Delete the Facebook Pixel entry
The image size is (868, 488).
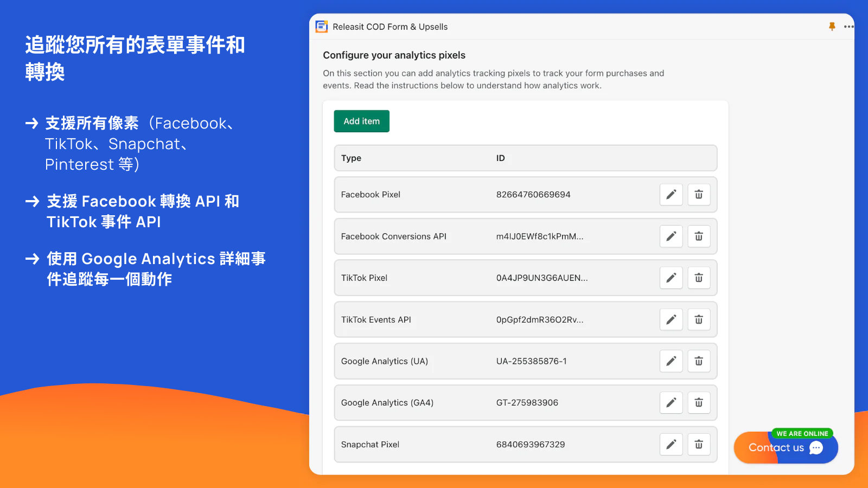[x=699, y=195]
